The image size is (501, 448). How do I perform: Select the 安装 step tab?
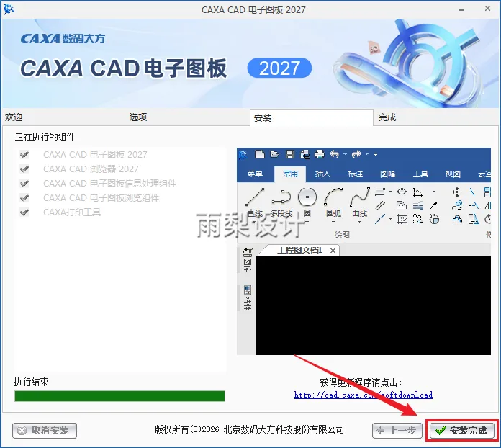pos(312,117)
